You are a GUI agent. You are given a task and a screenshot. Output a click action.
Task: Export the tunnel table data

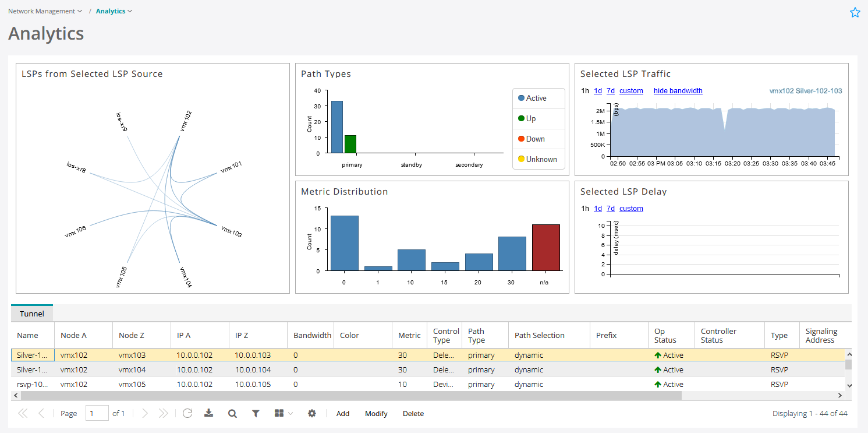(209, 413)
